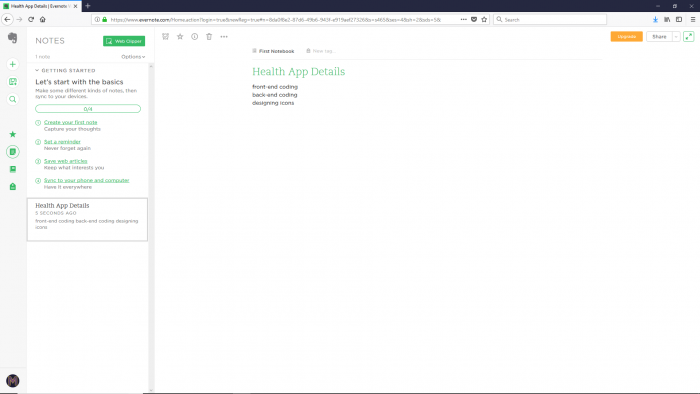Click the 1 note count text
700x394 pixels.
coord(42,57)
